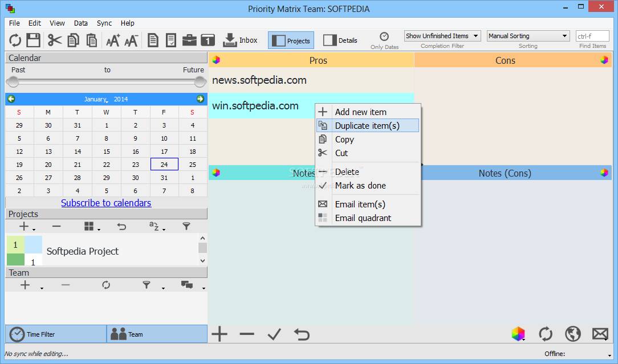Select the Softpedia Project row
The width and height of the screenshot is (618, 364).
tap(101, 251)
